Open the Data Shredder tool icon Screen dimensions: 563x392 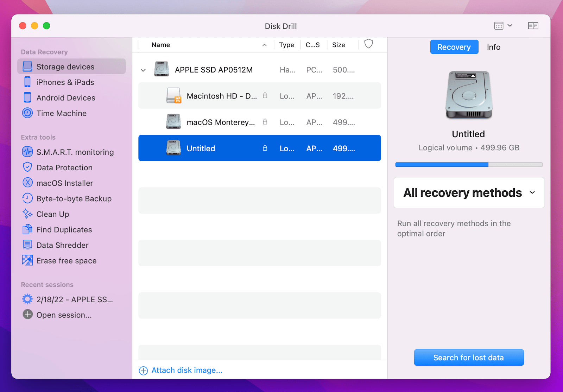(x=27, y=245)
